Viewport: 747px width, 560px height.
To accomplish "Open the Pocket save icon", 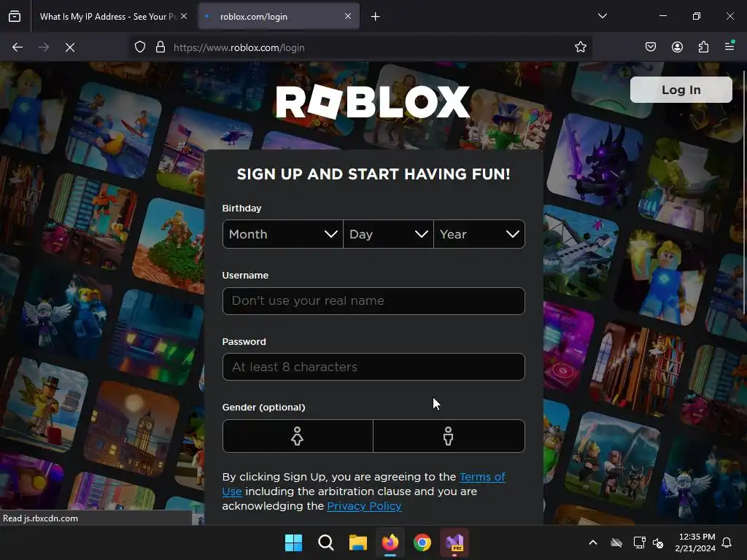I will [x=651, y=47].
